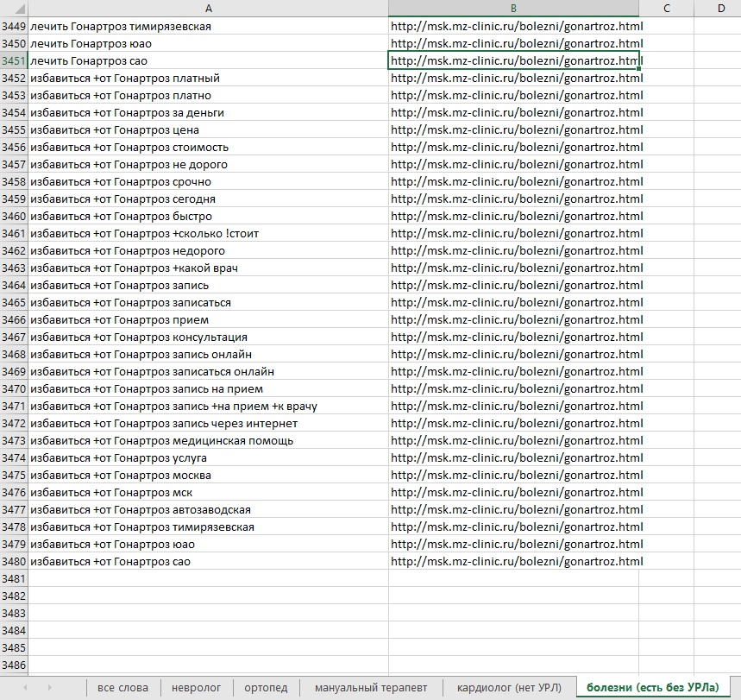Click the next sheet navigation arrow
The image size is (741, 700).
pyautogui.click(x=49, y=687)
